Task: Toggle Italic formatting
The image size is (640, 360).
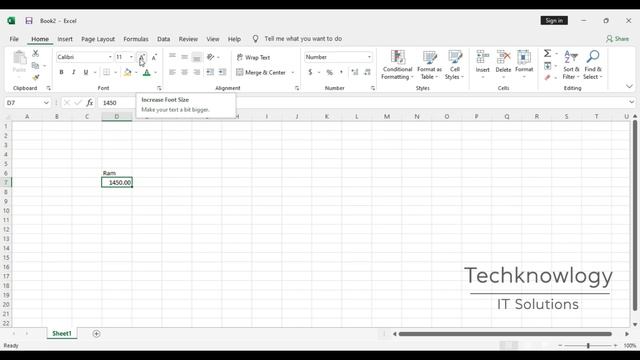Action: [x=73, y=72]
